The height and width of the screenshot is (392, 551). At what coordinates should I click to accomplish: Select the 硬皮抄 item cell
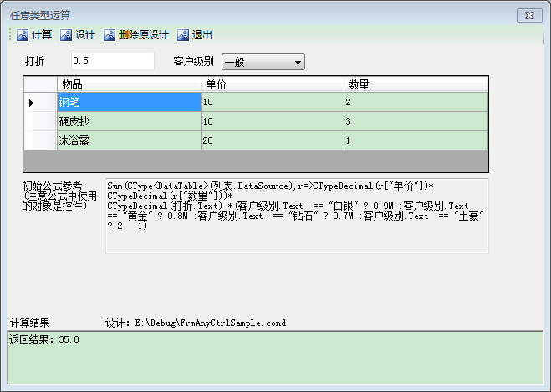128,121
